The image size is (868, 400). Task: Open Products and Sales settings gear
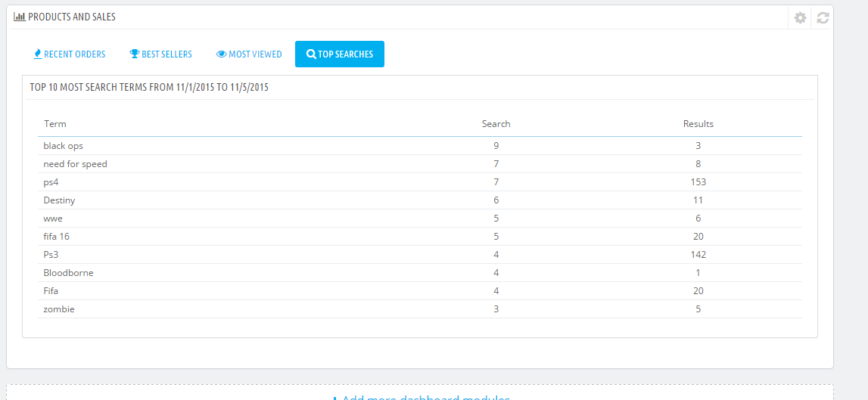tap(800, 17)
